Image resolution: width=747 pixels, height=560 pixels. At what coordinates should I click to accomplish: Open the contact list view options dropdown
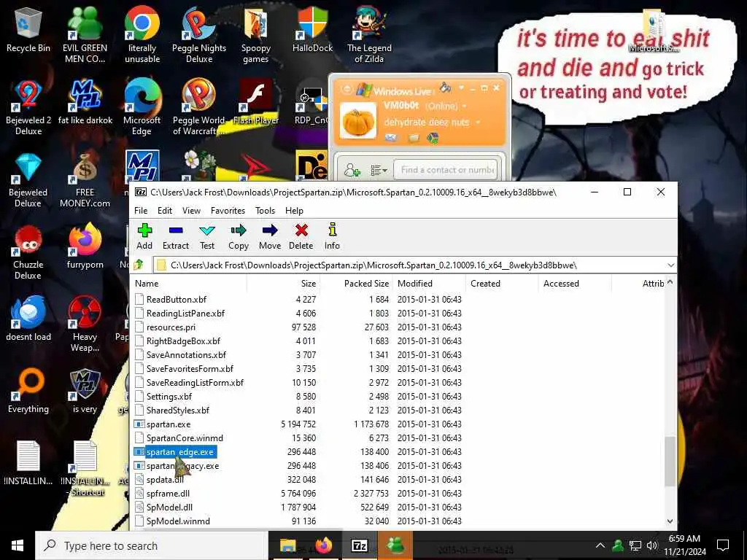(x=379, y=170)
